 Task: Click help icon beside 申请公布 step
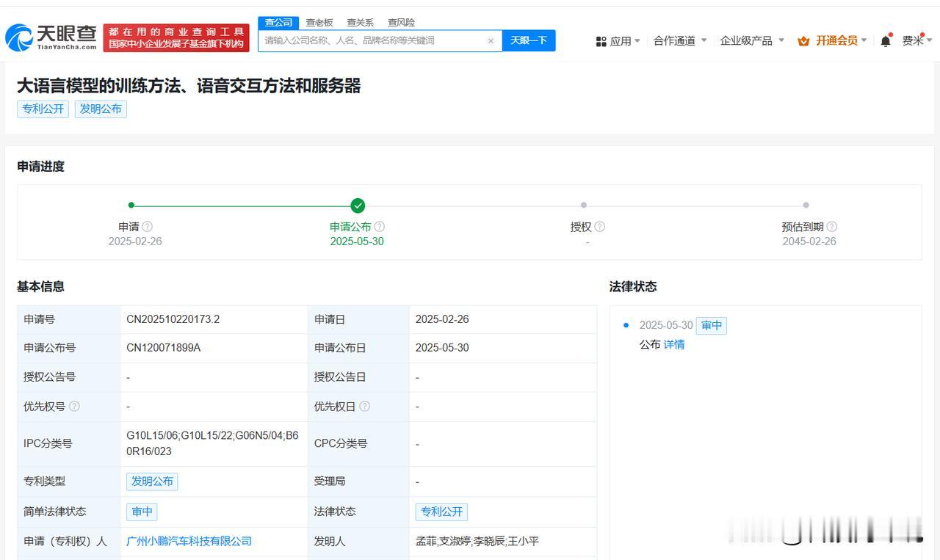[x=379, y=227]
